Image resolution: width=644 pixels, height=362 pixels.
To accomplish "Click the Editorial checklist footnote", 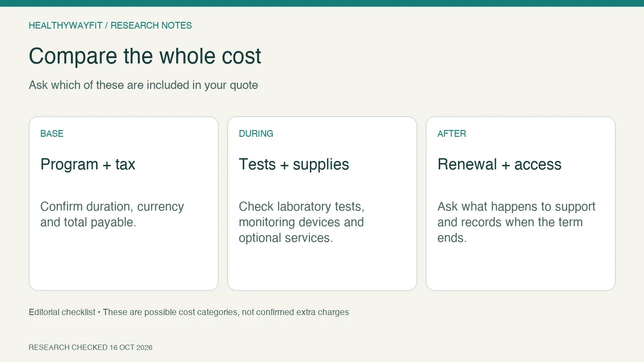I will (x=189, y=312).
